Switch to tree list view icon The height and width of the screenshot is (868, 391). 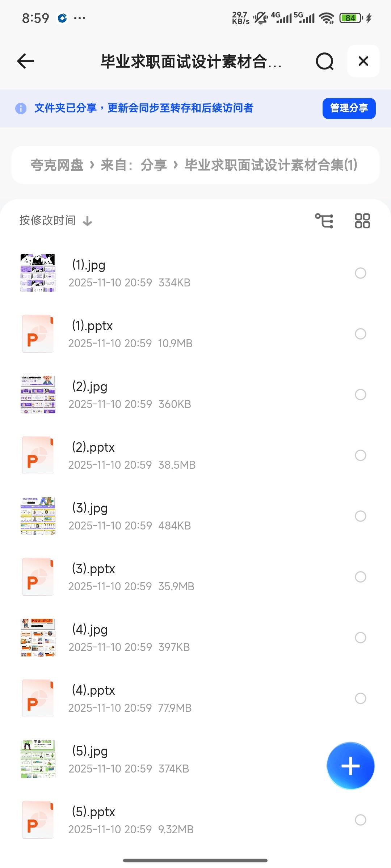tap(324, 221)
